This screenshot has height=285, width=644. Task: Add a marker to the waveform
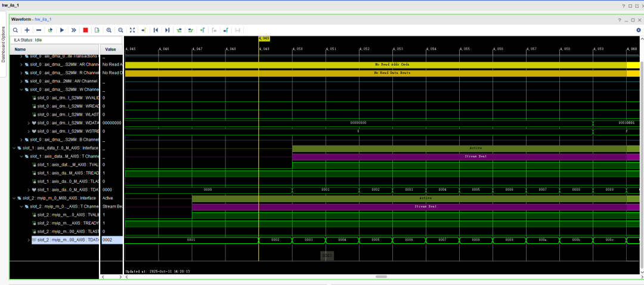tap(202, 30)
